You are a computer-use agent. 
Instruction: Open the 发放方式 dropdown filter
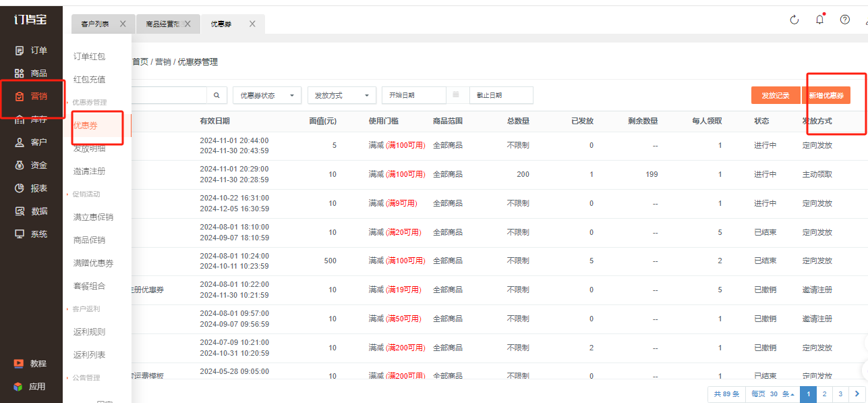coord(341,96)
